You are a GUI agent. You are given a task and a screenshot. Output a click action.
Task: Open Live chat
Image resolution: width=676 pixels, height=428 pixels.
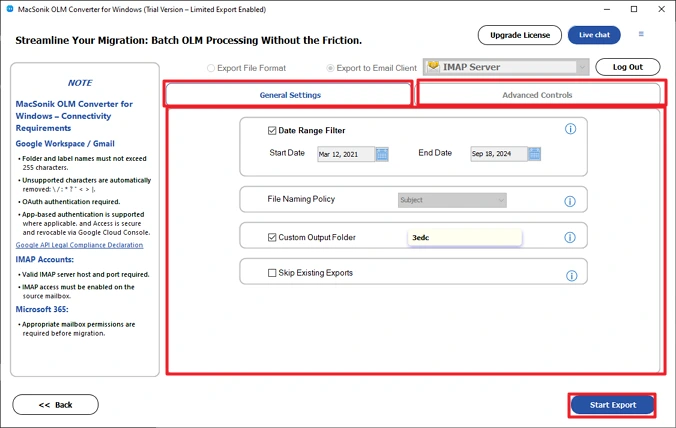594,35
